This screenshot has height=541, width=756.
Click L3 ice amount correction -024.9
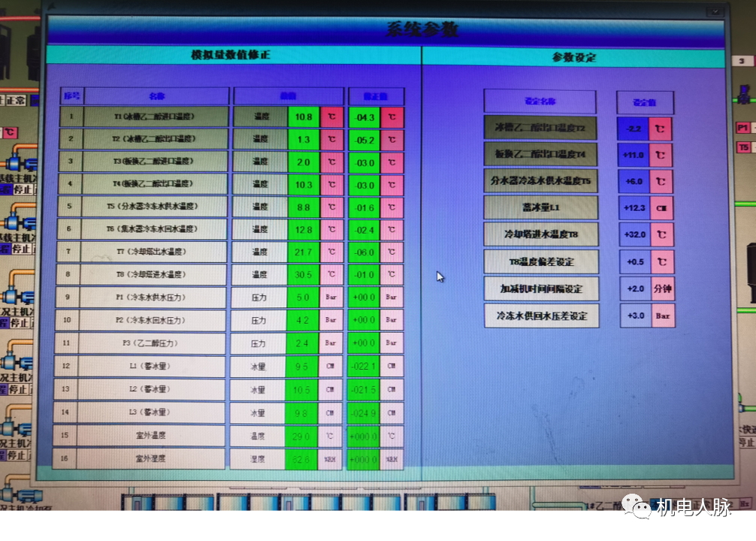click(x=364, y=413)
